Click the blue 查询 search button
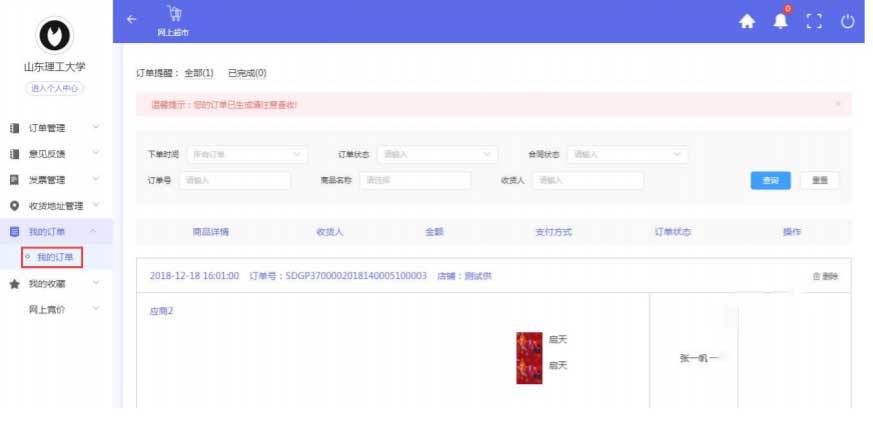This screenshot has width=873, height=428. pos(770,180)
